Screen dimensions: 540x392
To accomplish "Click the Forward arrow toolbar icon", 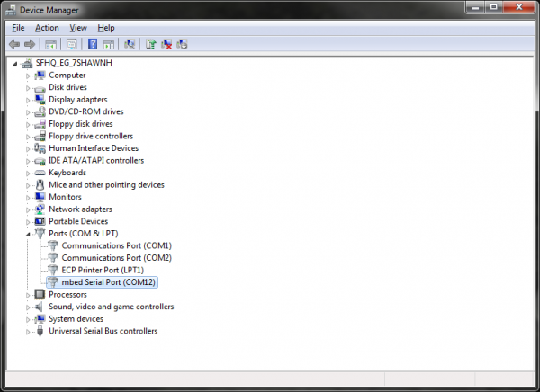I will pos(30,44).
